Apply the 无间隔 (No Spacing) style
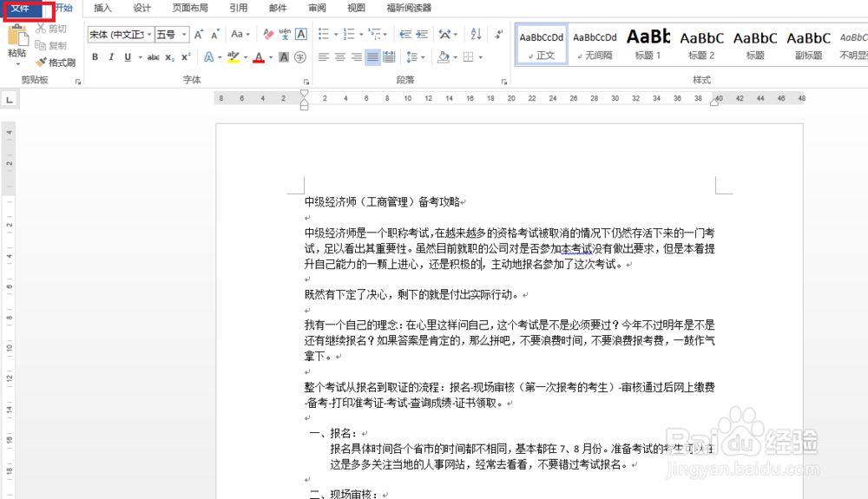The width and height of the screenshot is (868, 499). click(595, 44)
